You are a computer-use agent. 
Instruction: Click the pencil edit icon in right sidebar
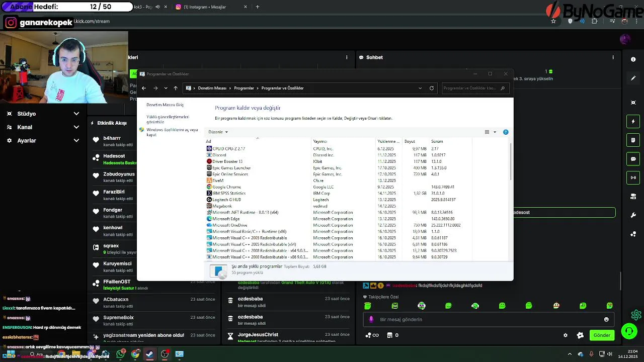click(x=633, y=78)
